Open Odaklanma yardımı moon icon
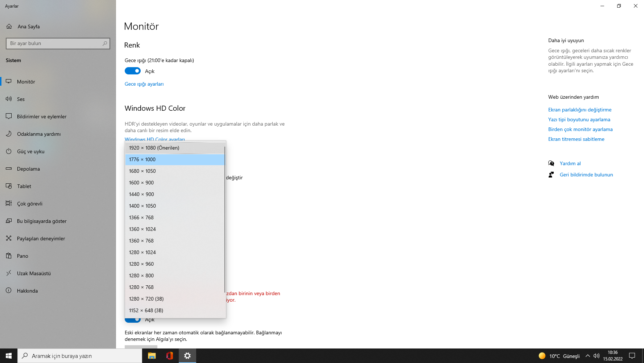 [9, 134]
